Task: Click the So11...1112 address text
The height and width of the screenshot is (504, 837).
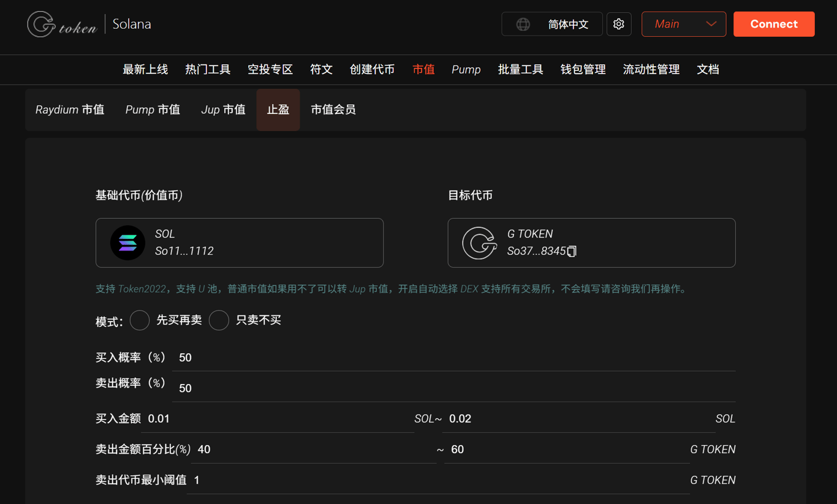Action: click(x=184, y=251)
